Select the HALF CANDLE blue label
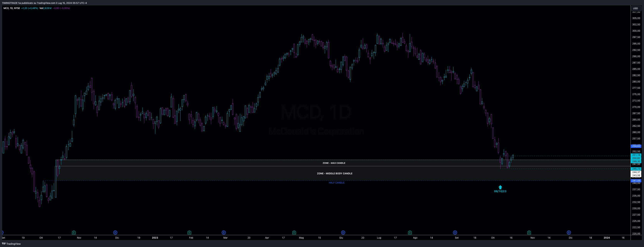Image resolution: width=644 pixels, height=247 pixels. tap(336, 183)
